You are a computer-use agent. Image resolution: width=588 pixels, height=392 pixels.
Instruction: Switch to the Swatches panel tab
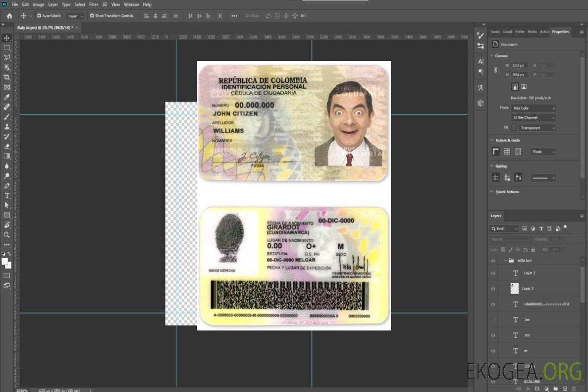point(495,32)
